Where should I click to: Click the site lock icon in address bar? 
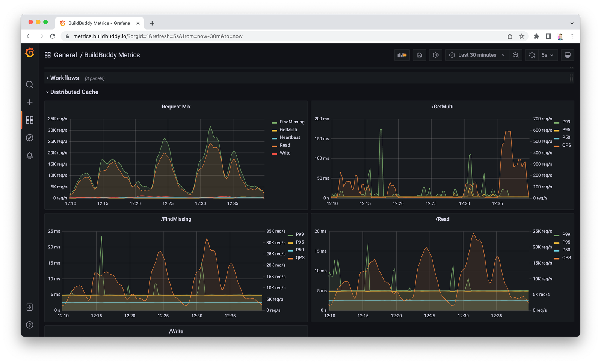(67, 36)
